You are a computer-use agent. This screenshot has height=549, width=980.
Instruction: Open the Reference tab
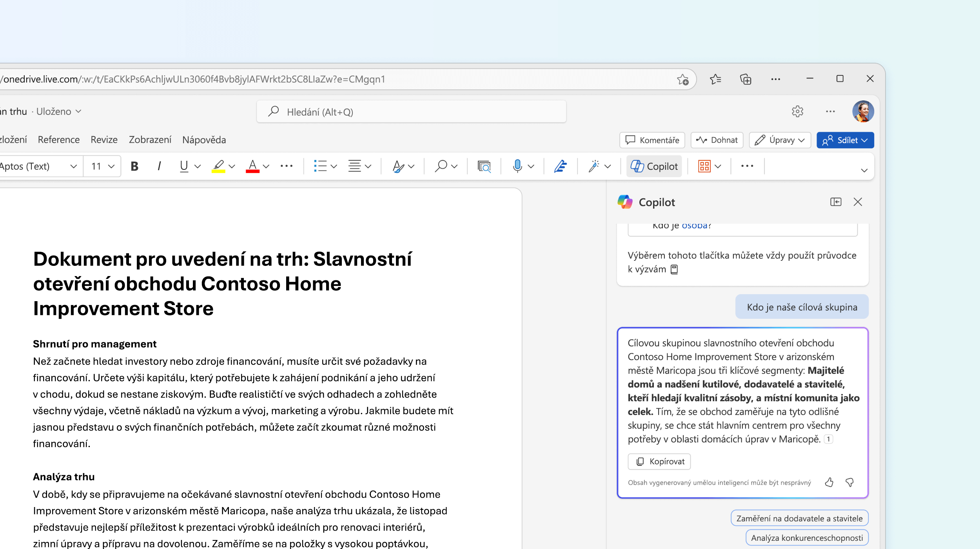tap(59, 140)
